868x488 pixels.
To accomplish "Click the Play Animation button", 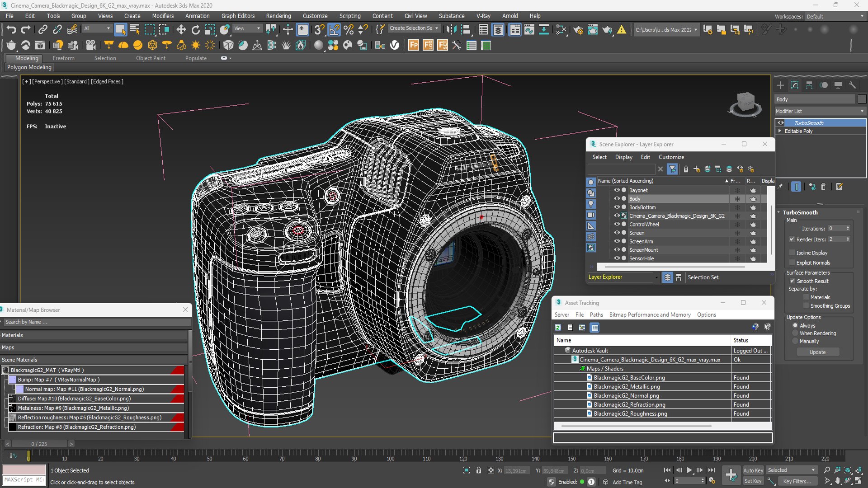I will [x=689, y=470].
